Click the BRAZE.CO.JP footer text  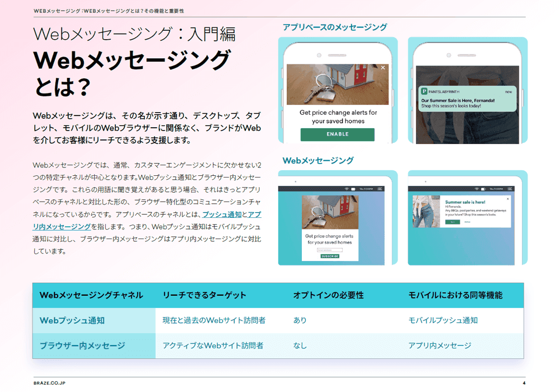click(x=49, y=383)
